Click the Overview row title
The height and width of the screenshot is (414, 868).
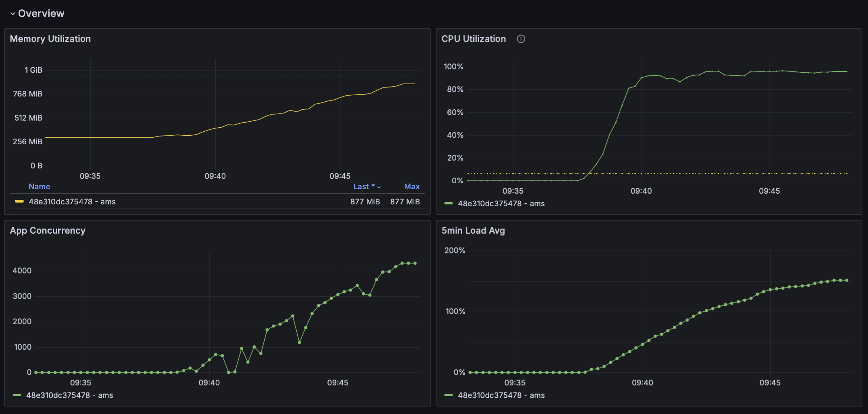pos(41,14)
